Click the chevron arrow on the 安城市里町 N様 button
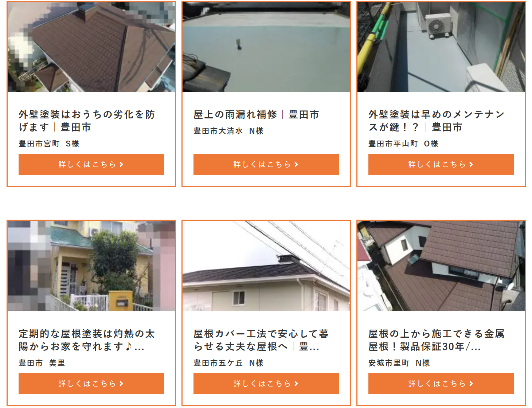 (471, 384)
